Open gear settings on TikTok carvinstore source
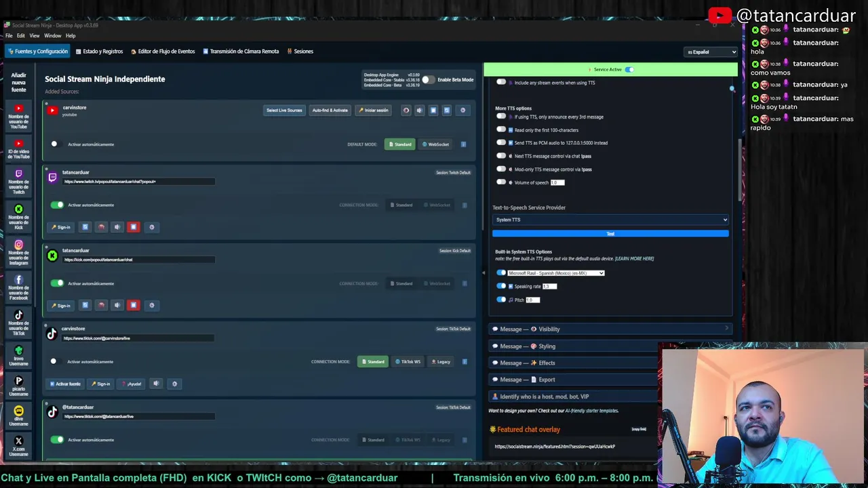The height and width of the screenshot is (488, 868). [x=174, y=384]
